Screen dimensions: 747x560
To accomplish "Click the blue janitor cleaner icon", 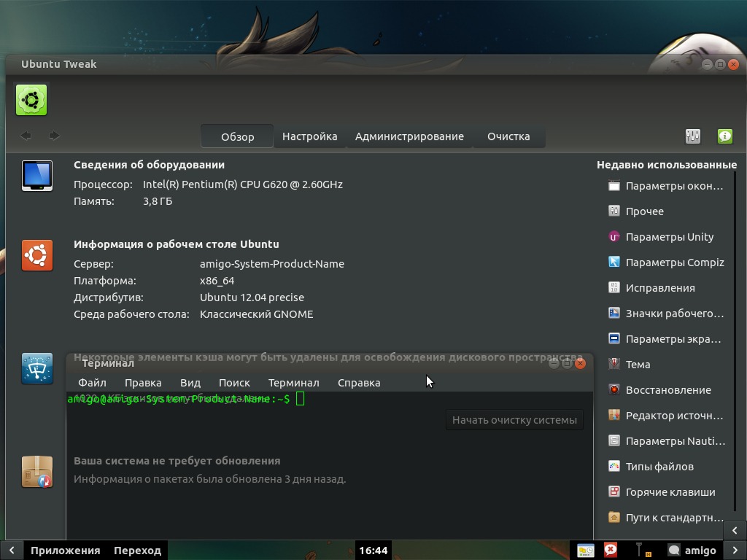I will point(37,368).
